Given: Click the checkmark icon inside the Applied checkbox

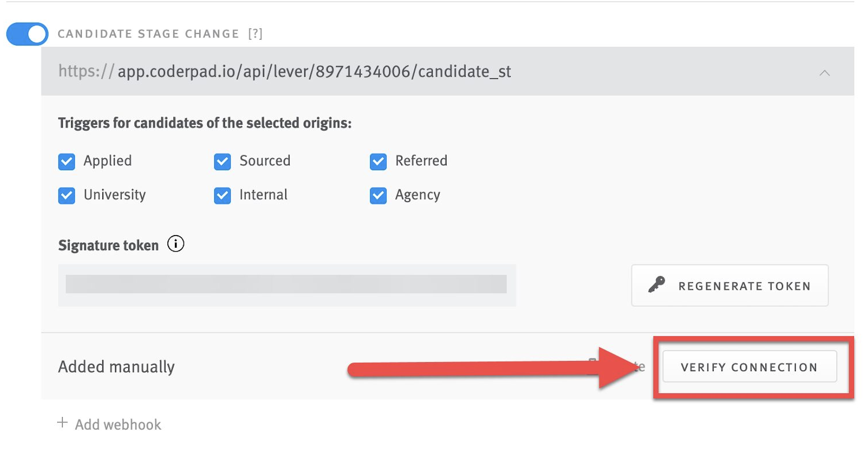Looking at the screenshot, I should click(66, 161).
